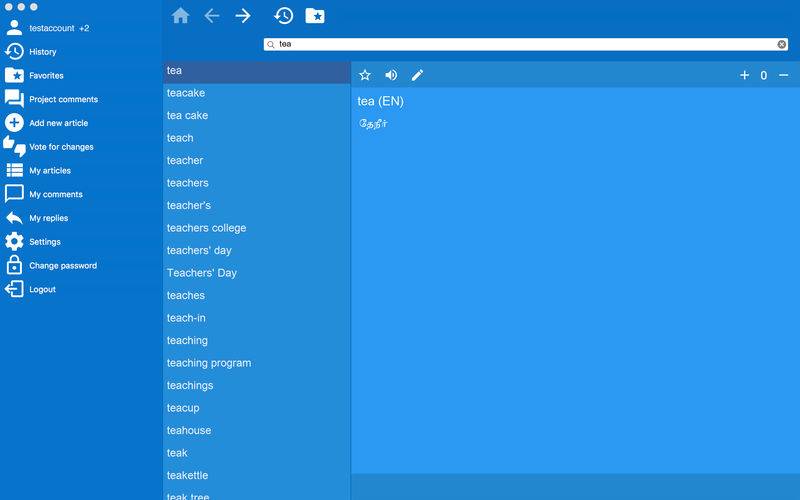Viewport: 800px width, 500px height.
Task: Decrease rating with the minus button
Action: [x=783, y=75]
